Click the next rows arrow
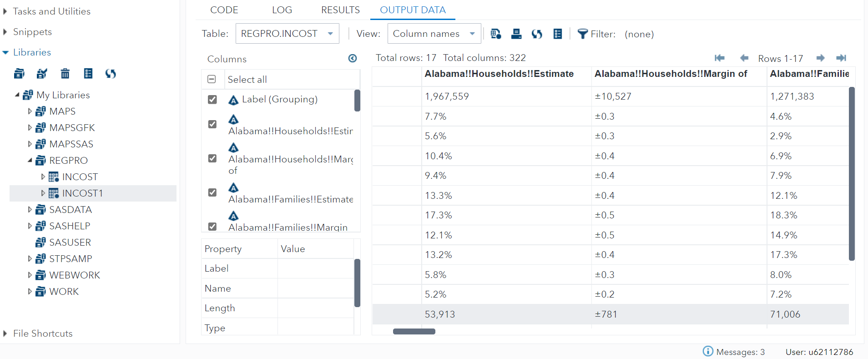Image resolution: width=868 pixels, height=359 pixels. pos(820,58)
